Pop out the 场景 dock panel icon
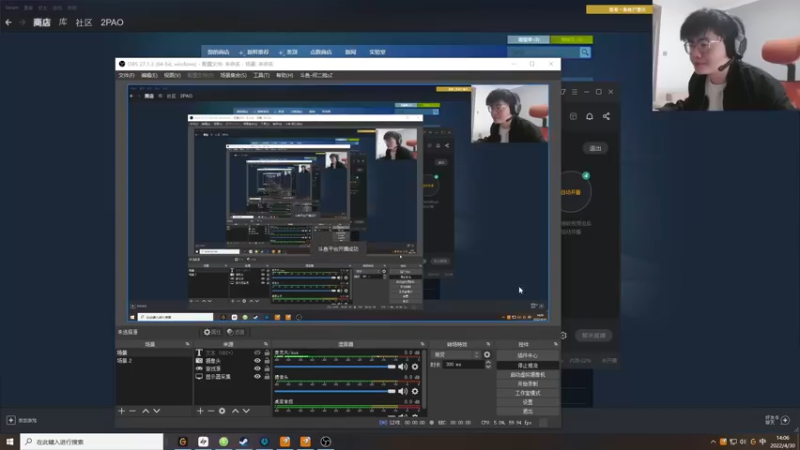Viewport: 800px width, 450px height. coord(187,344)
